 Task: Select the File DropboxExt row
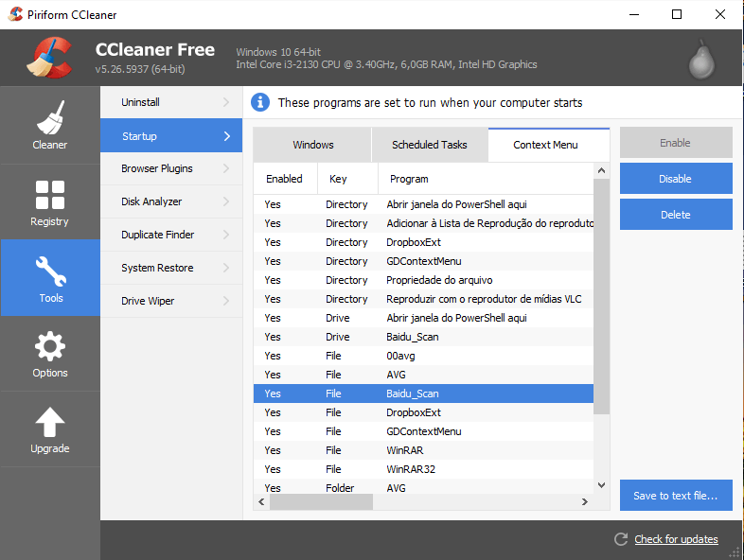[423, 412]
